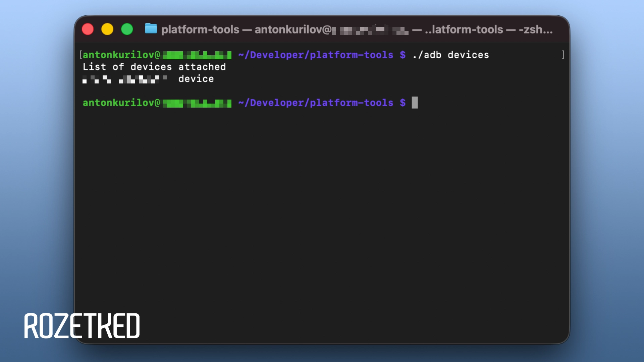Click the yellow minimize window button
The width and height of the screenshot is (644, 362).
click(107, 29)
